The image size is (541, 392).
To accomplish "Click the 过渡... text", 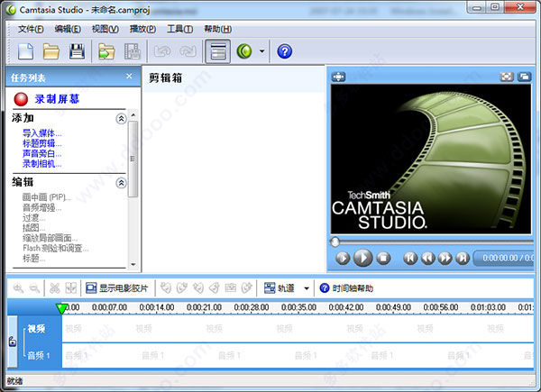I will pos(34,218).
